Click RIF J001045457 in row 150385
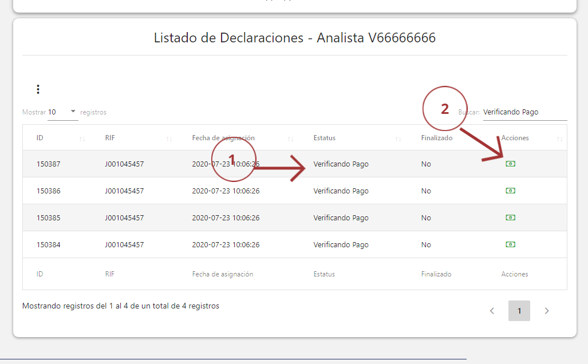588x364 pixels. (124, 218)
